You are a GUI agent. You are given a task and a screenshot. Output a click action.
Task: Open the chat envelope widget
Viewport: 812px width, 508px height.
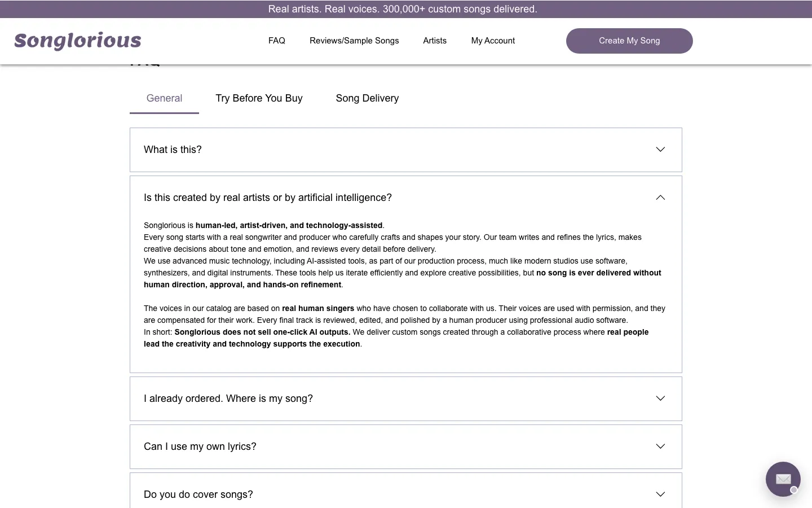(783, 479)
